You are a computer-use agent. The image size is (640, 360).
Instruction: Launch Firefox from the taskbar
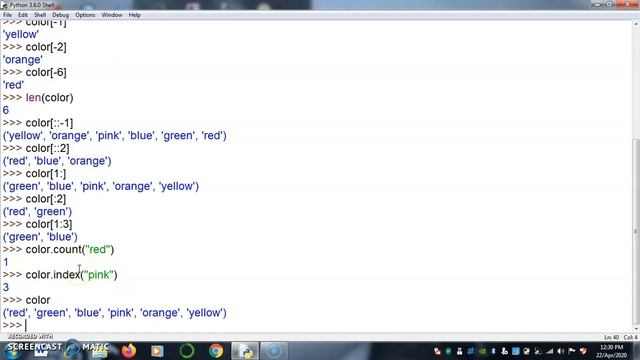coord(129,351)
